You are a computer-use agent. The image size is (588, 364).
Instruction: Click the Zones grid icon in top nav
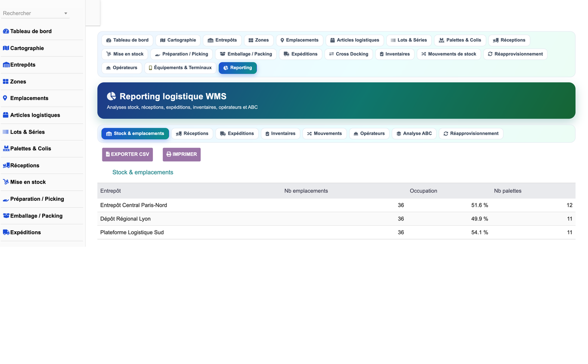click(251, 40)
